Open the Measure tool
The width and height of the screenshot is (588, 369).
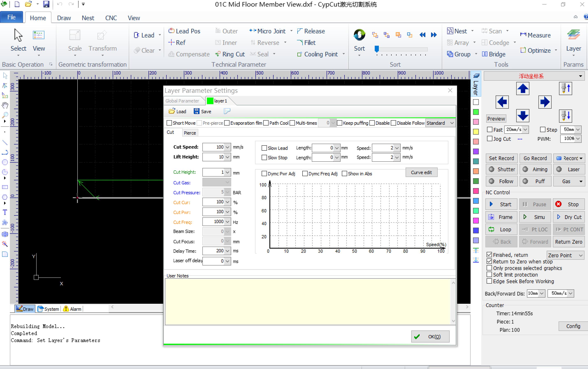pyautogui.click(x=535, y=35)
